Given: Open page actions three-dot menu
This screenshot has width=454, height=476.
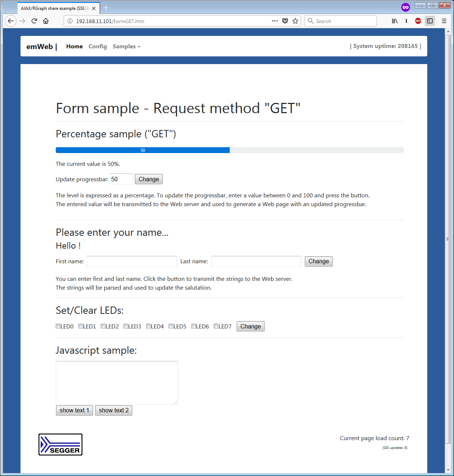Looking at the screenshot, I should click(275, 21).
